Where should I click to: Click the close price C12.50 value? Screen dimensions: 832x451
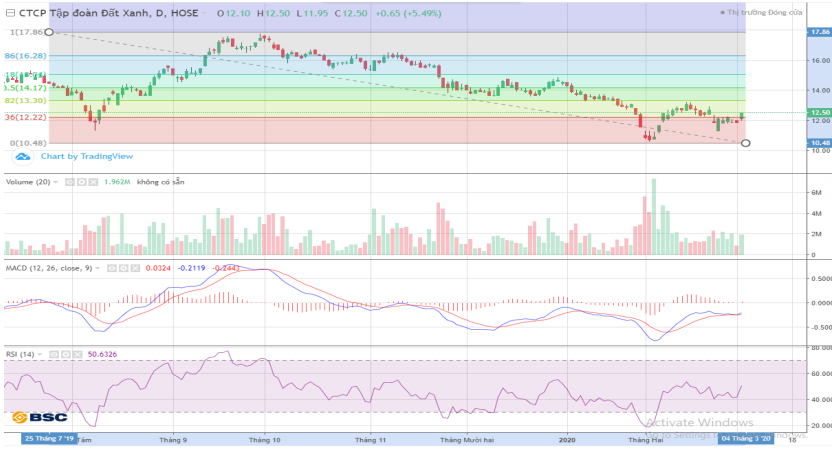click(351, 13)
